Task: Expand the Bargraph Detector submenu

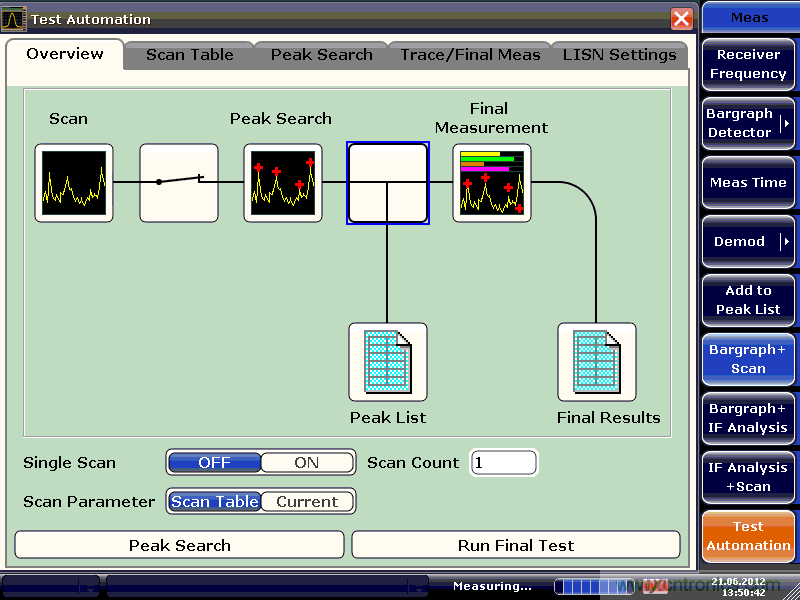Action: (x=786, y=123)
